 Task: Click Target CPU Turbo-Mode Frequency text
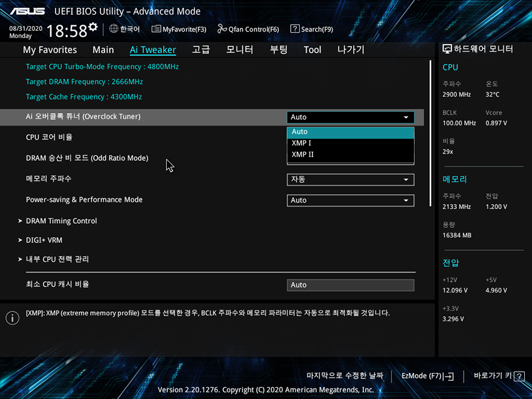point(102,67)
